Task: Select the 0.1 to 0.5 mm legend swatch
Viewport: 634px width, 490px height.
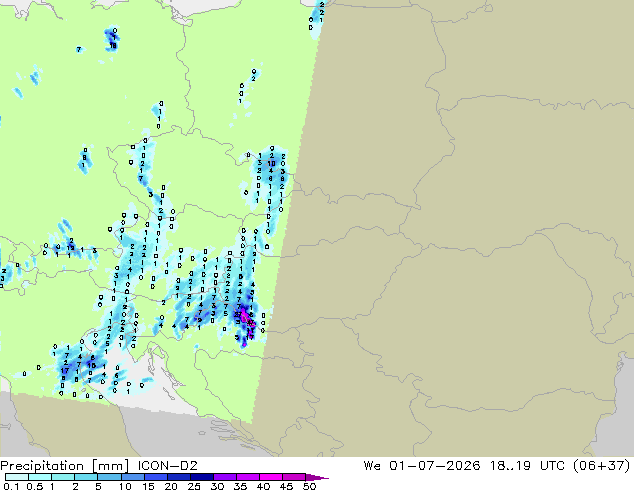Action: (17, 477)
